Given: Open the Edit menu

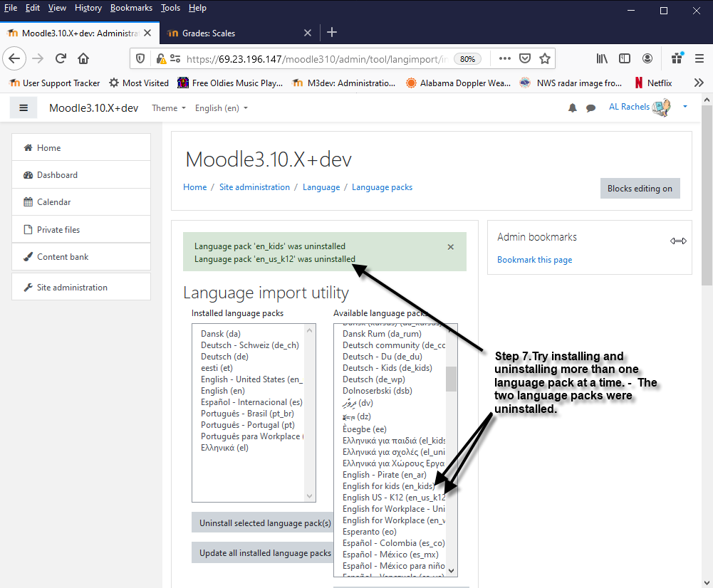Looking at the screenshot, I should coord(32,8).
